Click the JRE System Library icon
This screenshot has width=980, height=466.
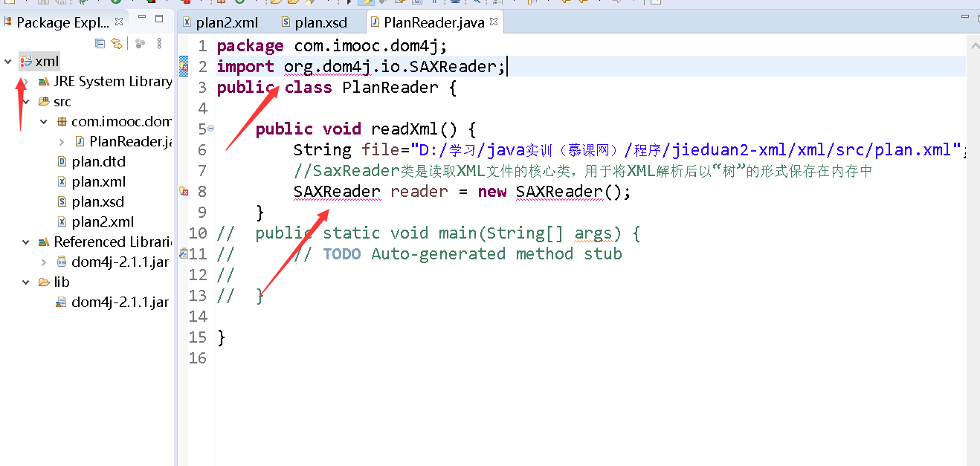(43, 82)
